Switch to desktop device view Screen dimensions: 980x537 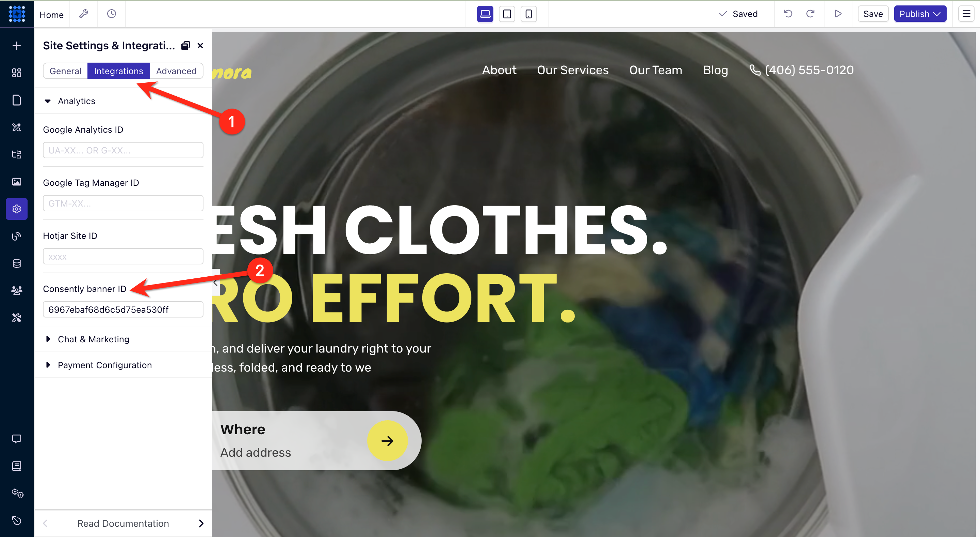[485, 14]
